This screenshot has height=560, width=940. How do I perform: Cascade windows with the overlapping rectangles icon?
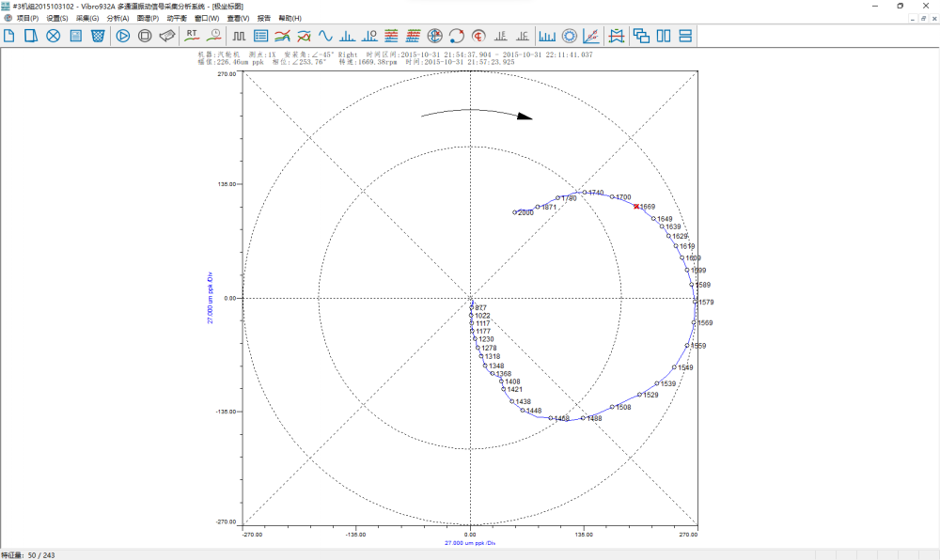click(x=641, y=36)
